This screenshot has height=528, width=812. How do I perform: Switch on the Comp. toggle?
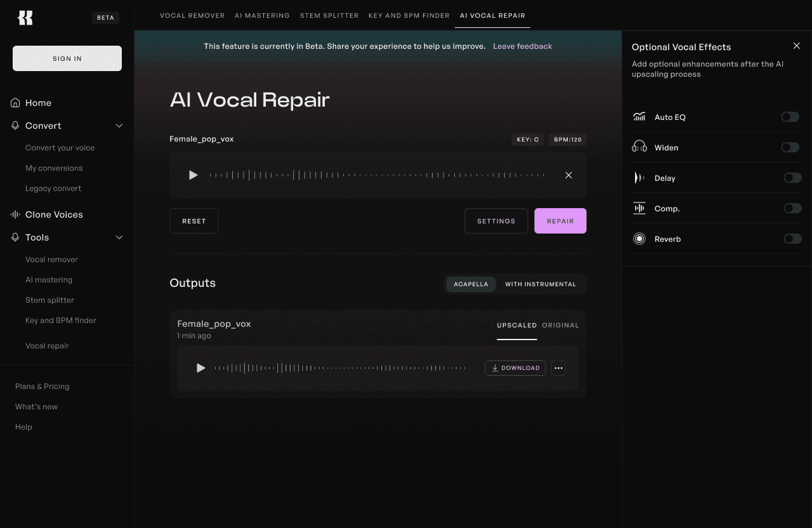point(793,208)
